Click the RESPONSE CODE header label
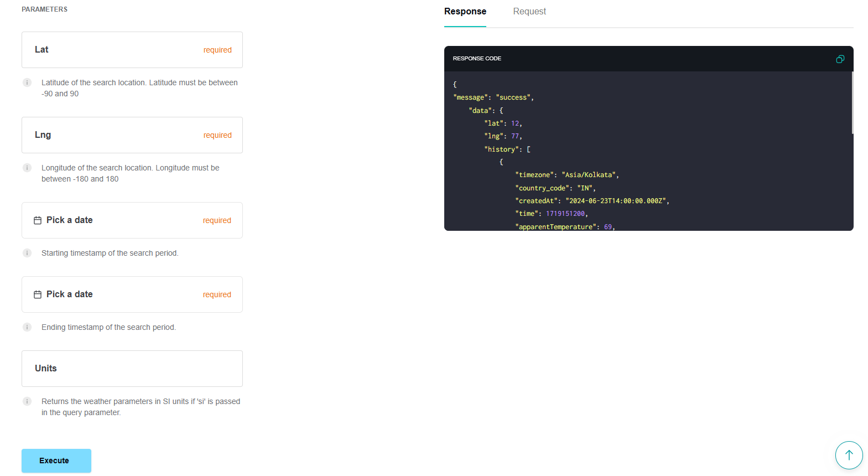The height and width of the screenshot is (476, 868). [477, 59]
